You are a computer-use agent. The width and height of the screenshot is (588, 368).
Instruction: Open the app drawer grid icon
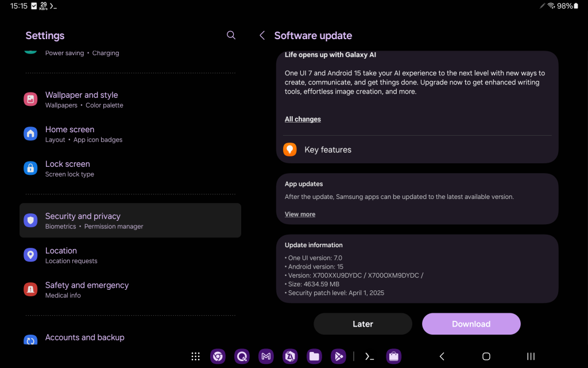click(x=195, y=356)
